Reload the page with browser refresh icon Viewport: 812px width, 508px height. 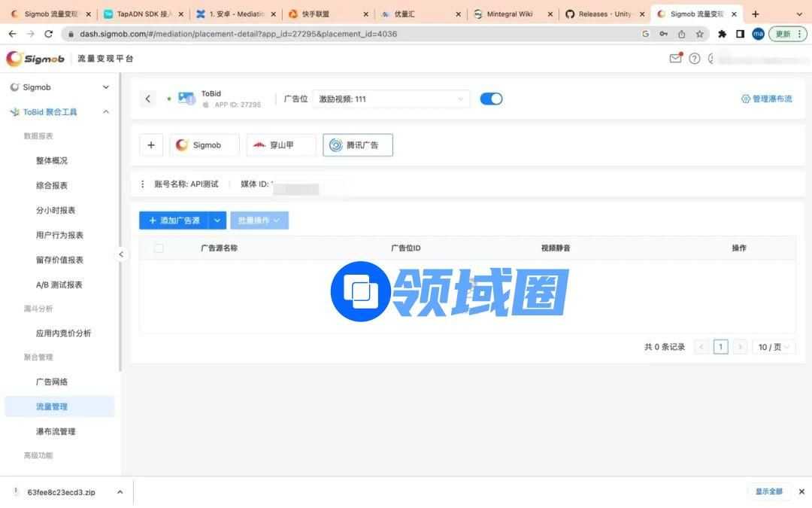point(49,34)
